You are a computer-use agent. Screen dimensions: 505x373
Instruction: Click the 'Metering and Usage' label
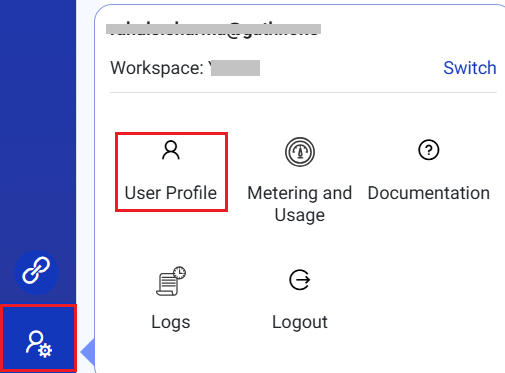point(300,204)
